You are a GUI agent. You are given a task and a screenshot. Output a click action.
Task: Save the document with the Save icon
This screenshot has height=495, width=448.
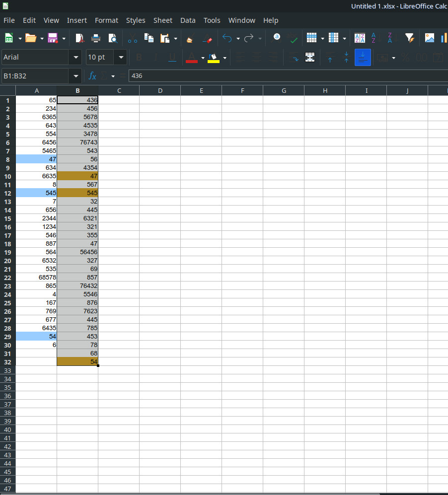[53, 38]
